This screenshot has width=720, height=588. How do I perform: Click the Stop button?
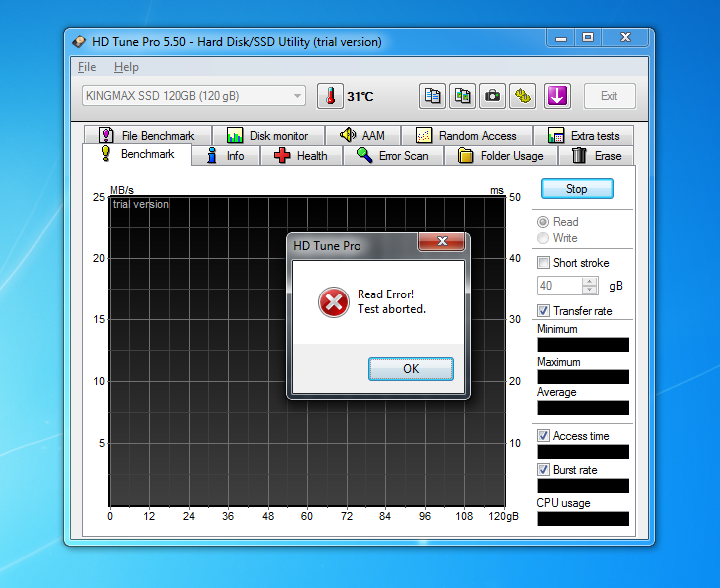(577, 189)
